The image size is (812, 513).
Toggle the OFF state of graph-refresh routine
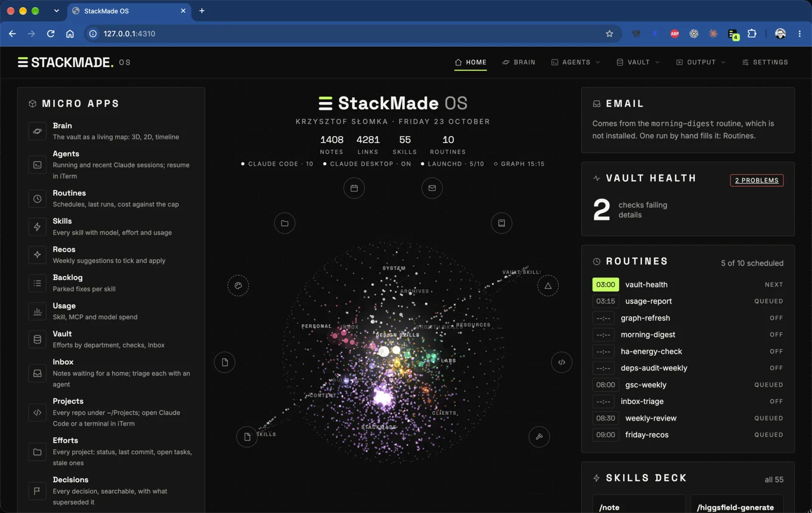click(776, 318)
